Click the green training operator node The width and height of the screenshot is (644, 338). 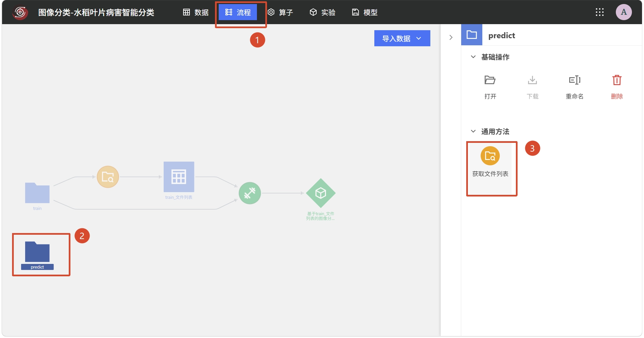pyautogui.click(x=250, y=193)
